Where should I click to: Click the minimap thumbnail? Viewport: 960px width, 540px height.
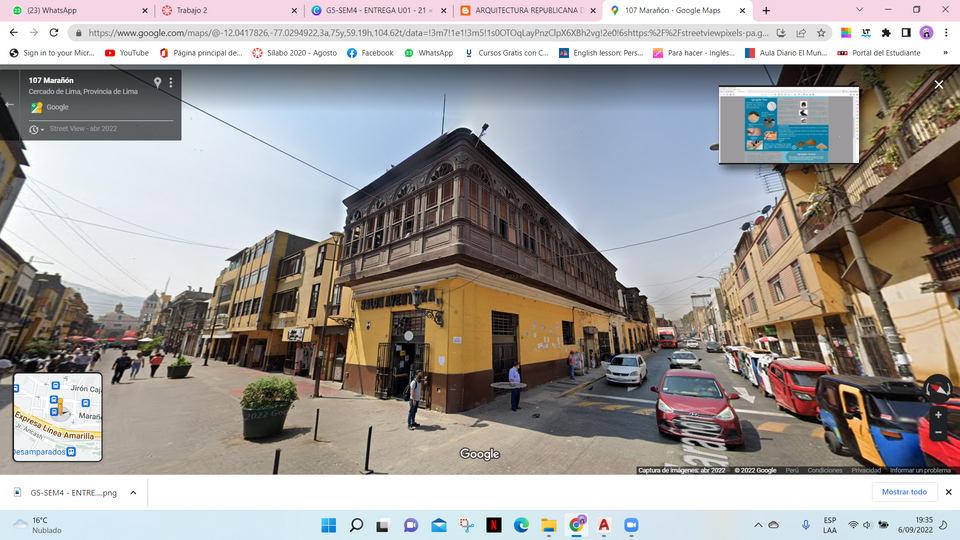pos(58,417)
